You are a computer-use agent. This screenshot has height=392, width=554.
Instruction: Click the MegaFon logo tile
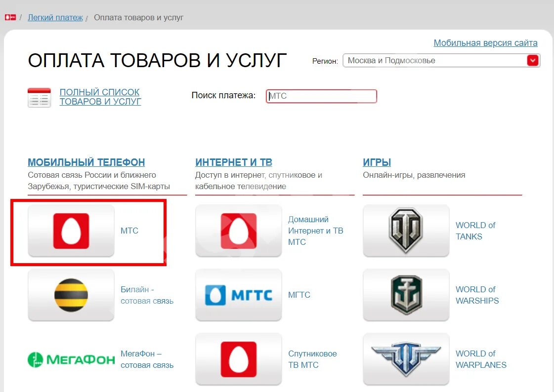[71, 359]
